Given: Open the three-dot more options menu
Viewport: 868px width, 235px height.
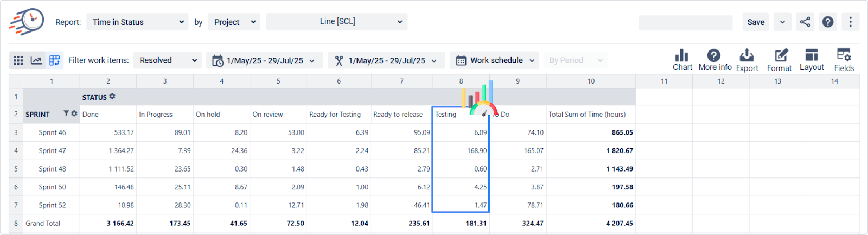Looking at the screenshot, I should [x=851, y=22].
